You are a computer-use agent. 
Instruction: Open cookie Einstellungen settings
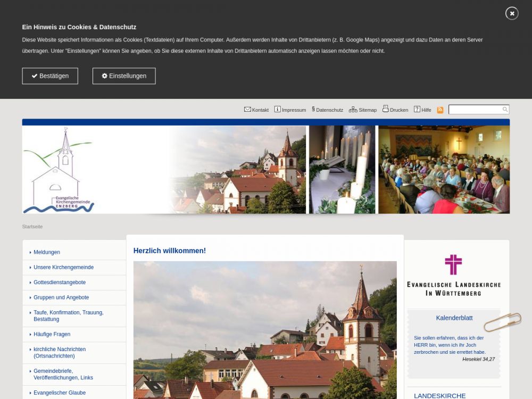pyautogui.click(x=124, y=76)
